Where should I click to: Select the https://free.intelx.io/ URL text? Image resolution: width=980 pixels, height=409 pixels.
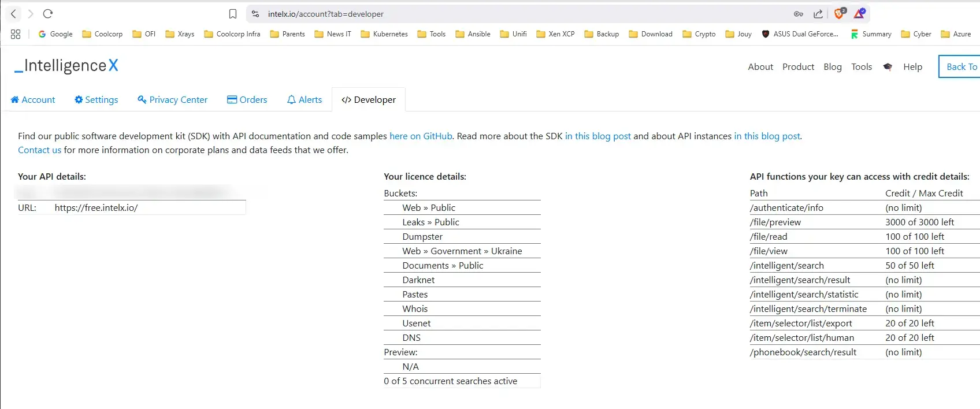(96, 208)
